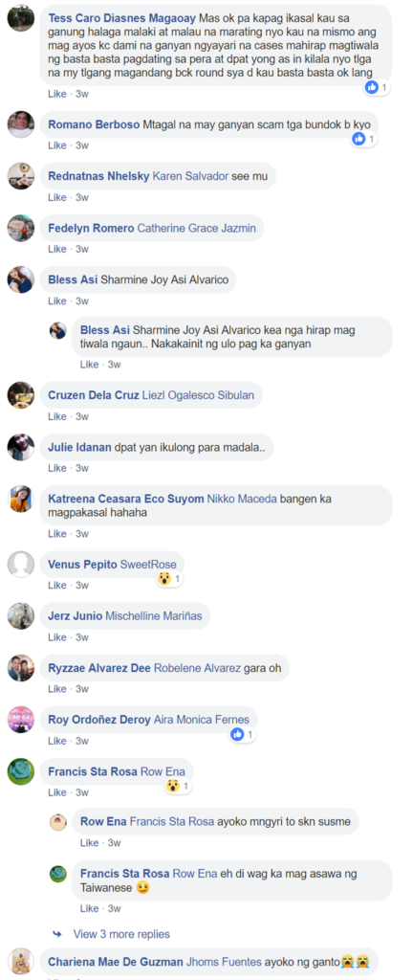Like Rednatnas Nhelsky's comment
Image resolution: width=413 pixels, height=980 pixels.
pos(56,197)
